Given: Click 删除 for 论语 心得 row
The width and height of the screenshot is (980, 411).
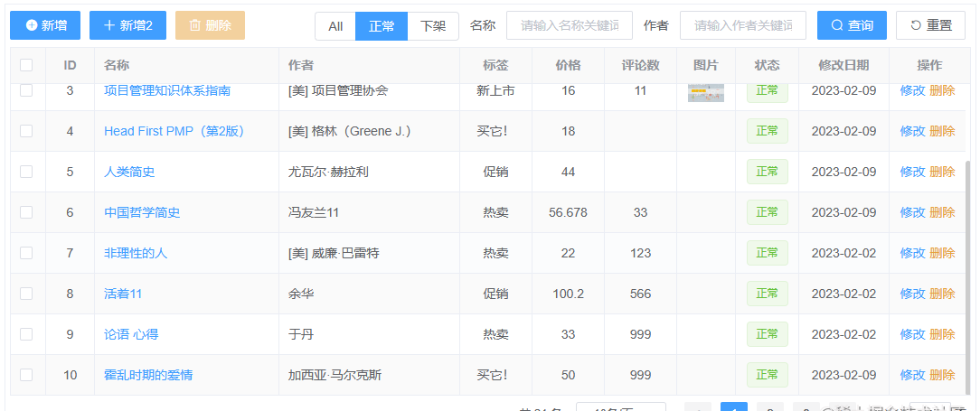Looking at the screenshot, I should [x=943, y=334].
